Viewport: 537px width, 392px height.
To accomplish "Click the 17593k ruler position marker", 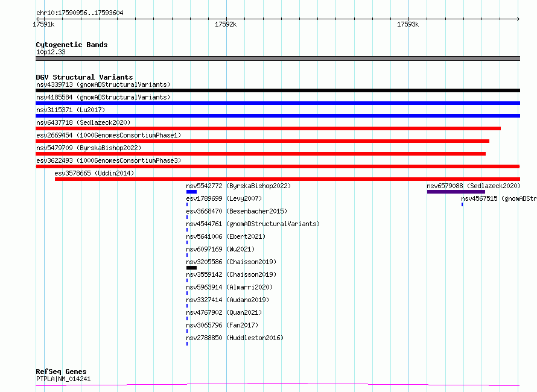I will [x=407, y=24].
